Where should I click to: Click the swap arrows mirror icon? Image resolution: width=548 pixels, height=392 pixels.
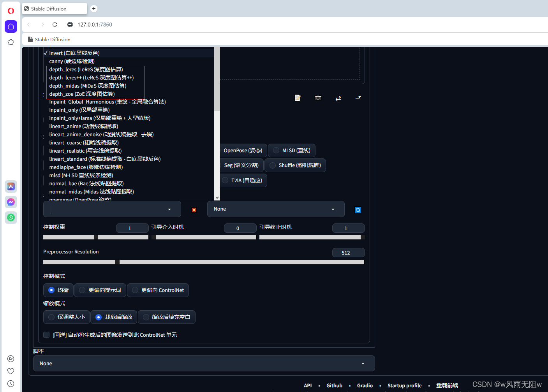coord(338,98)
